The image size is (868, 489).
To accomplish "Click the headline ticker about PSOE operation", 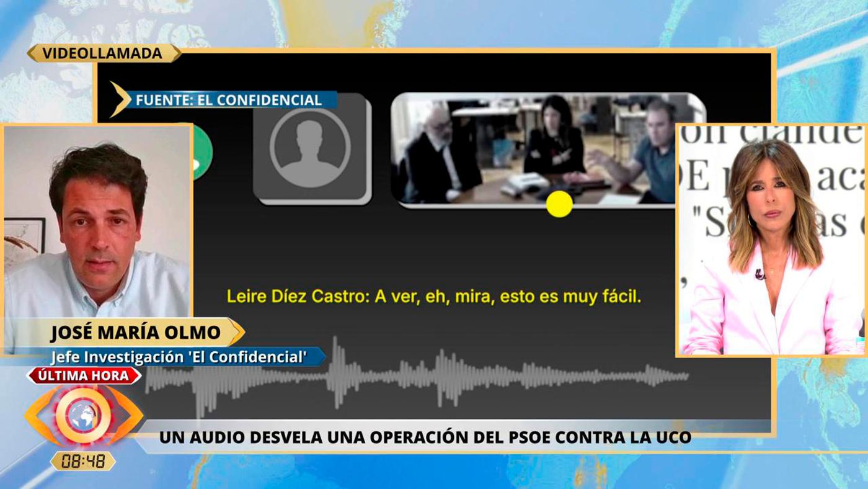I will coord(425,437).
